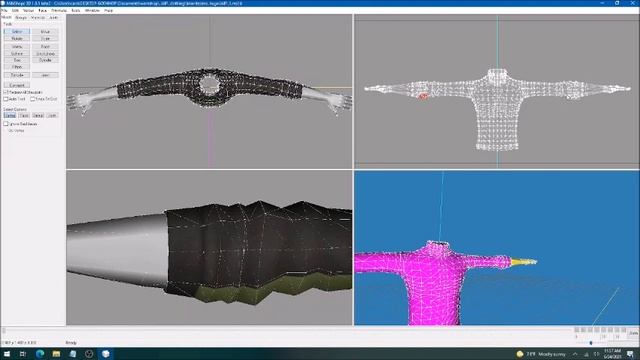Set select option to Group
This screenshot has width=640, height=360.
38,116
